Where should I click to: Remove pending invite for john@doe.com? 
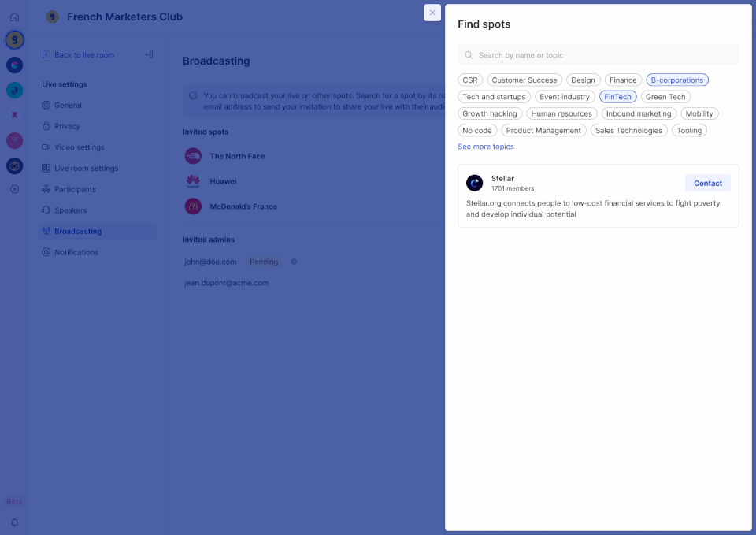[294, 262]
